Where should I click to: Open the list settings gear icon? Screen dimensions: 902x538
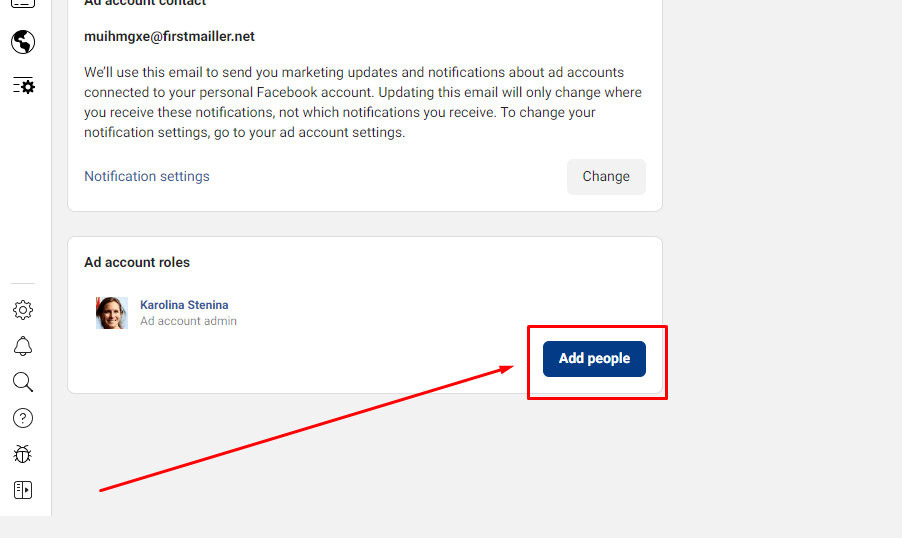pyautogui.click(x=23, y=86)
